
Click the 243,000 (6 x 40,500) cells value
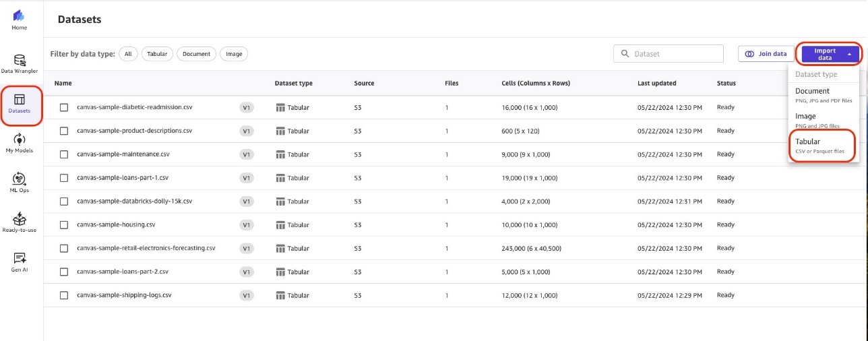click(x=532, y=248)
